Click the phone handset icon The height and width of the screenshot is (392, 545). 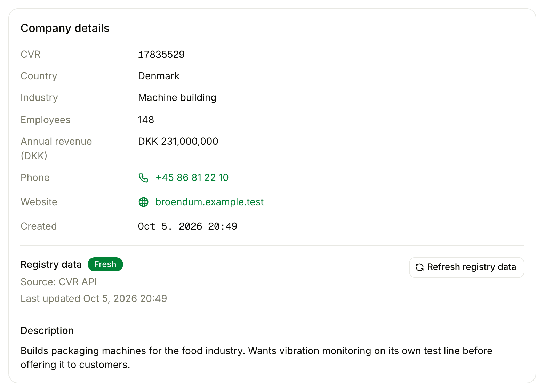click(143, 178)
